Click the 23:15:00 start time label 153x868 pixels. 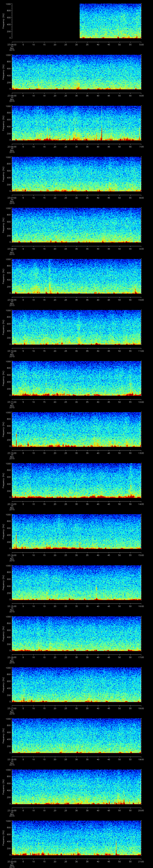[12, 606]
